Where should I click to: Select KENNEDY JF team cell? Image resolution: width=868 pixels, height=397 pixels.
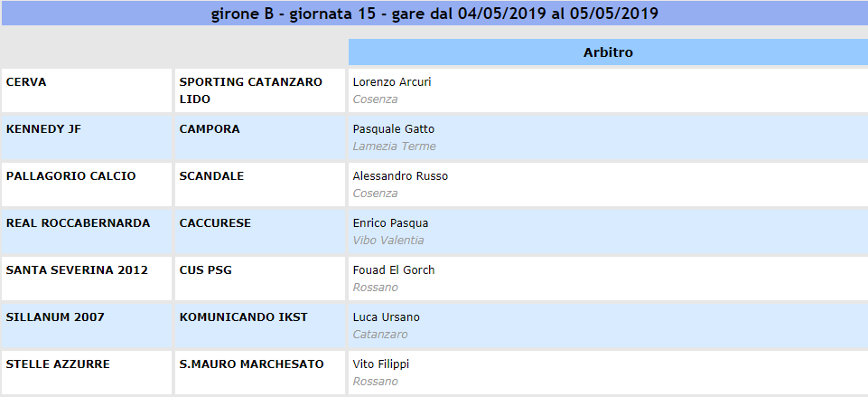43,129
